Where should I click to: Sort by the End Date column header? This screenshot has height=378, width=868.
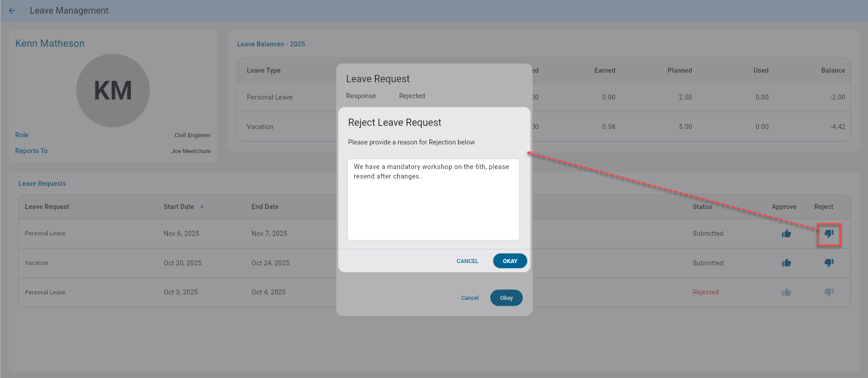(x=265, y=207)
